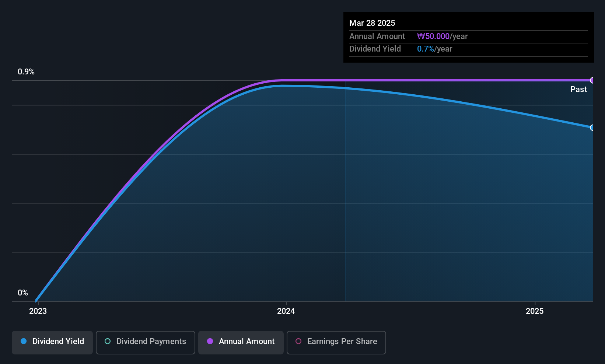Show the Earnings Per Share series
This screenshot has width=605, height=364.
click(336, 342)
